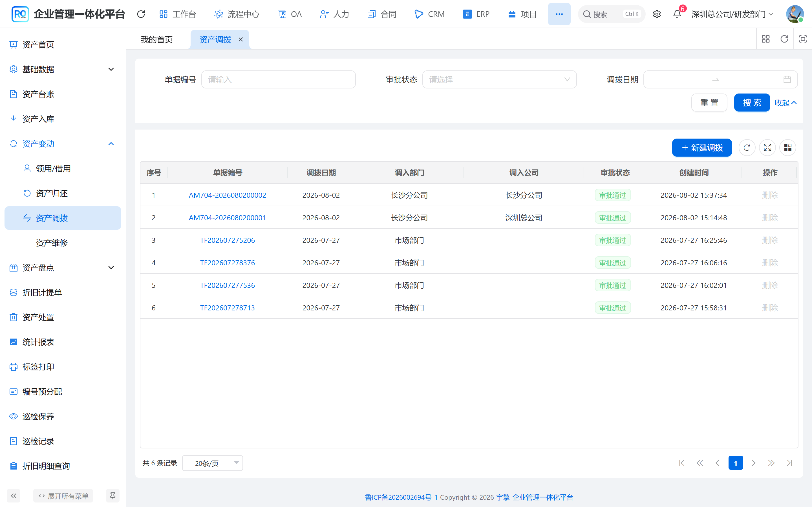Click the 新建调拨 button
The width and height of the screenshot is (812, 507).
(701, 148)
